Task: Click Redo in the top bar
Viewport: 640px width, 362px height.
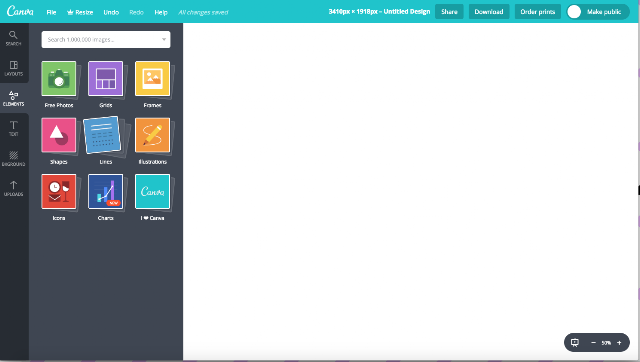Action: 136,12
